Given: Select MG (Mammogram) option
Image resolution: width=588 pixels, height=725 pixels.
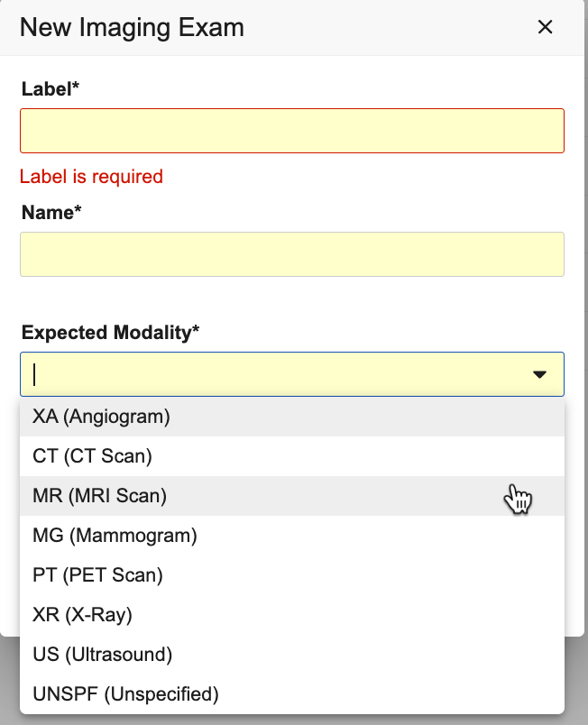Looking at the screenshot, I should tap(115, 536).
